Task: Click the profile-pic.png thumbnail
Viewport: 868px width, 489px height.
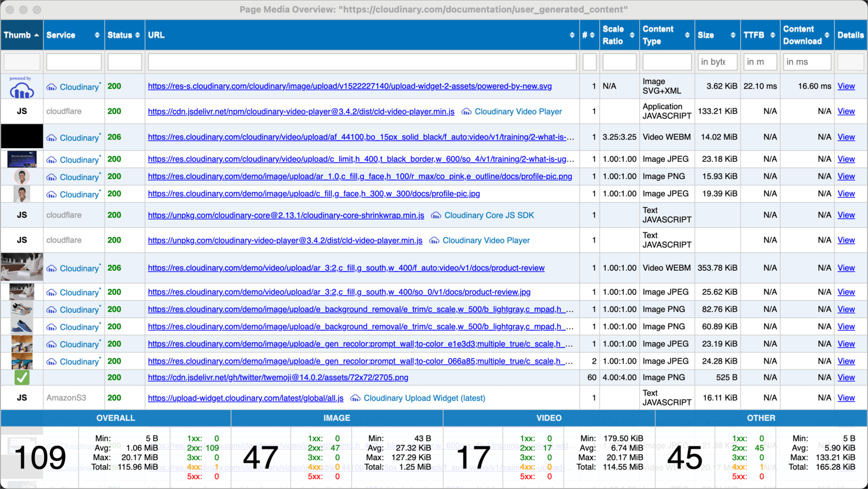Action: click(x=22, y=176)
